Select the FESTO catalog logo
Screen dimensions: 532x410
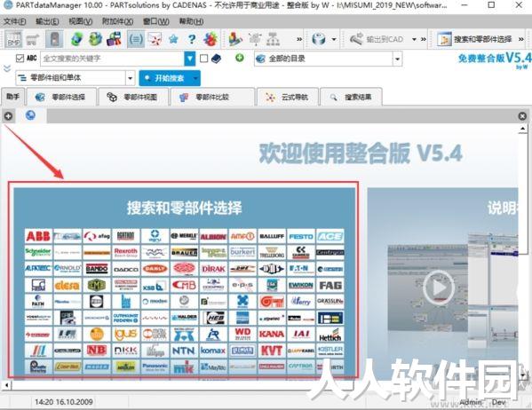(301, 236)
